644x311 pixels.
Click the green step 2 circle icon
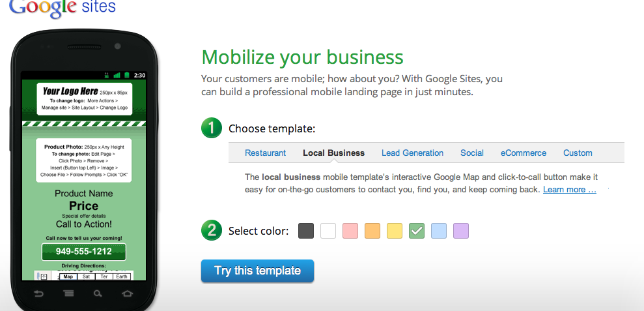[x=212, y=230]
